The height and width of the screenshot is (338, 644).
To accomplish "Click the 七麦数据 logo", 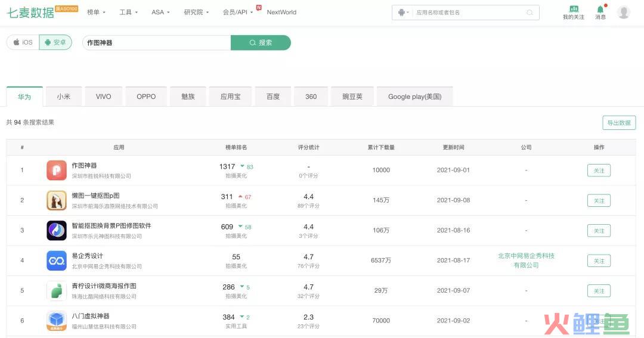I will point(30,13).
